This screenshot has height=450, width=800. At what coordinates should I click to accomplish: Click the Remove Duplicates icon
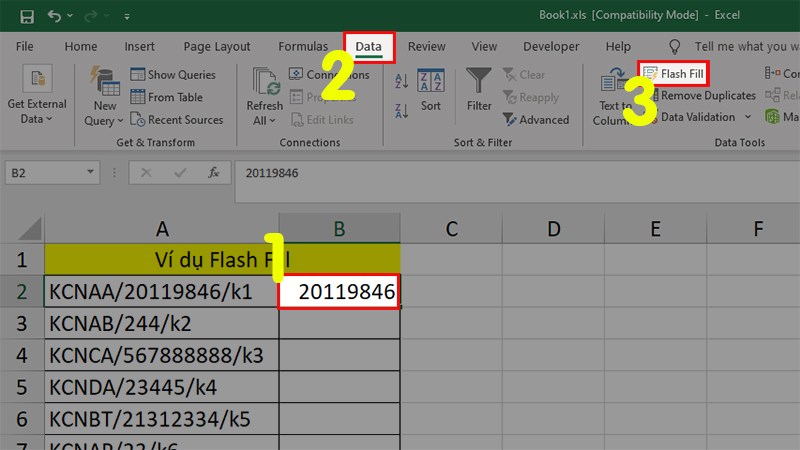650,96
